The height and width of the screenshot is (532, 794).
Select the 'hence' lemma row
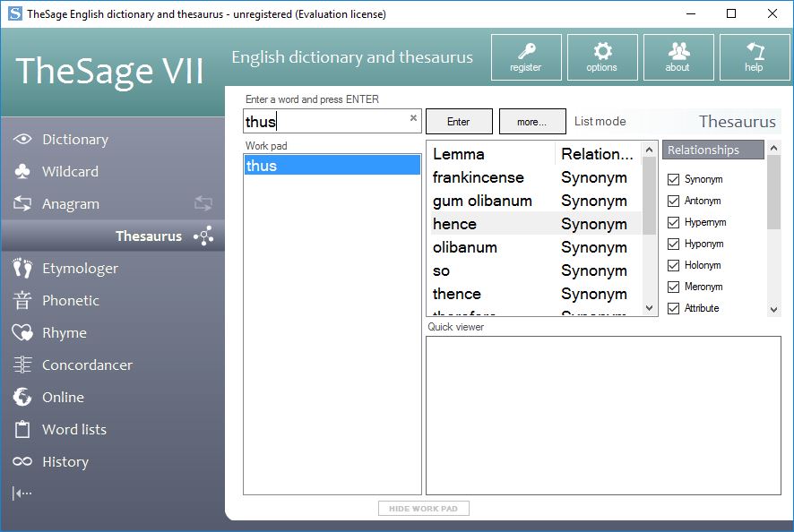(x=534, y=224)
